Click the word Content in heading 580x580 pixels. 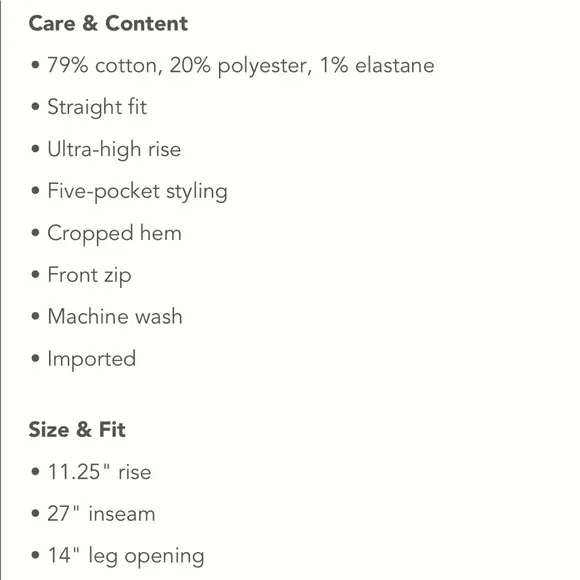pyautogui.click(x=146, y=24)
